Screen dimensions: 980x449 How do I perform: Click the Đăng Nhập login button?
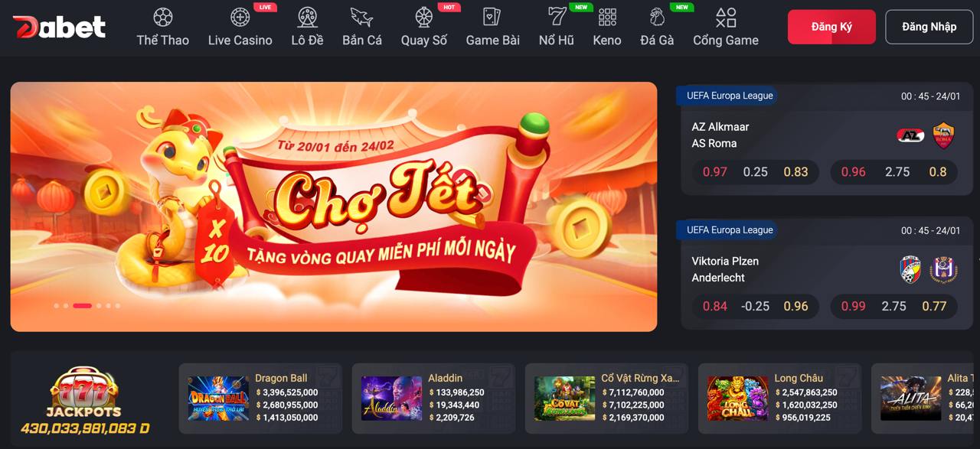point(929,27)
